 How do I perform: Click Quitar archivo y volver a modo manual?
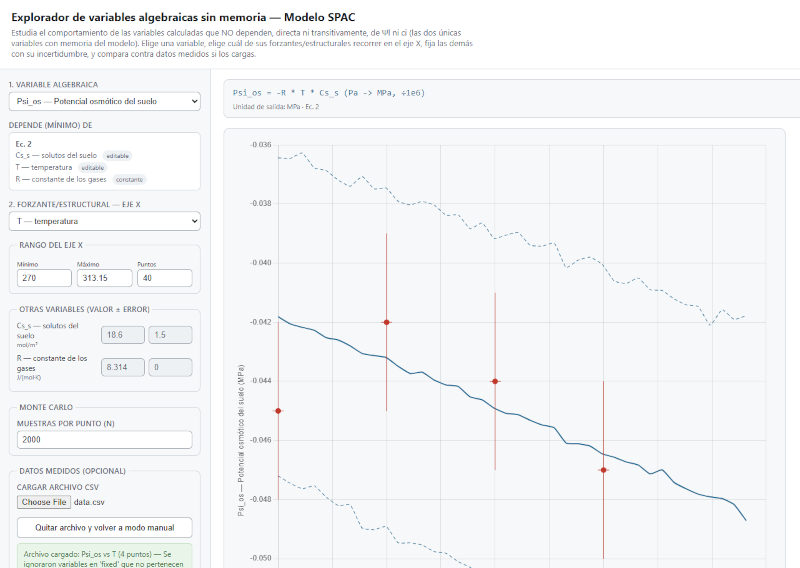105,528
